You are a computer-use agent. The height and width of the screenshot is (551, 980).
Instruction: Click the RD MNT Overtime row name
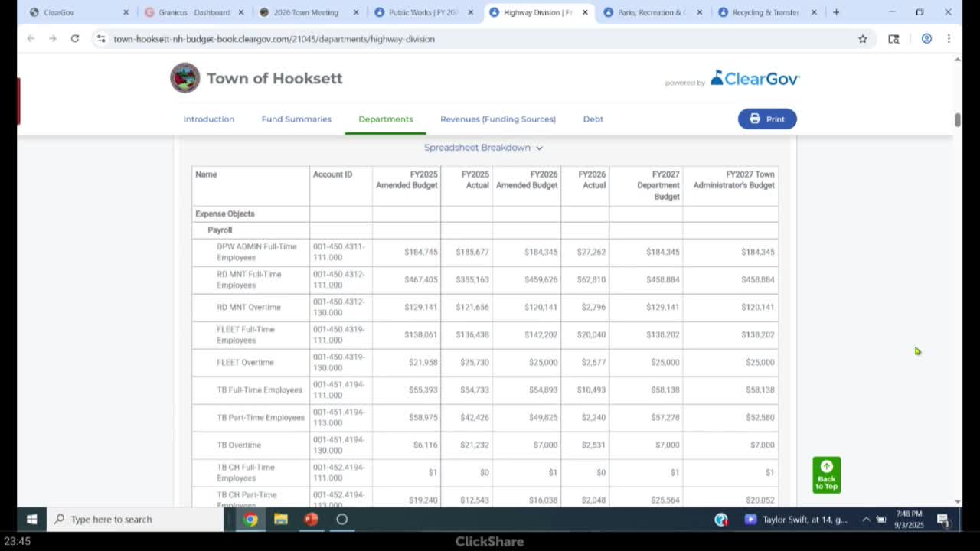(x=249, y=307)
